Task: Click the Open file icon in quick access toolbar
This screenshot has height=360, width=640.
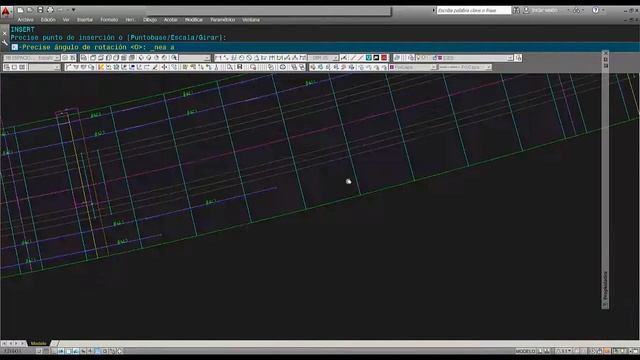Action: [x=30, y=10]
